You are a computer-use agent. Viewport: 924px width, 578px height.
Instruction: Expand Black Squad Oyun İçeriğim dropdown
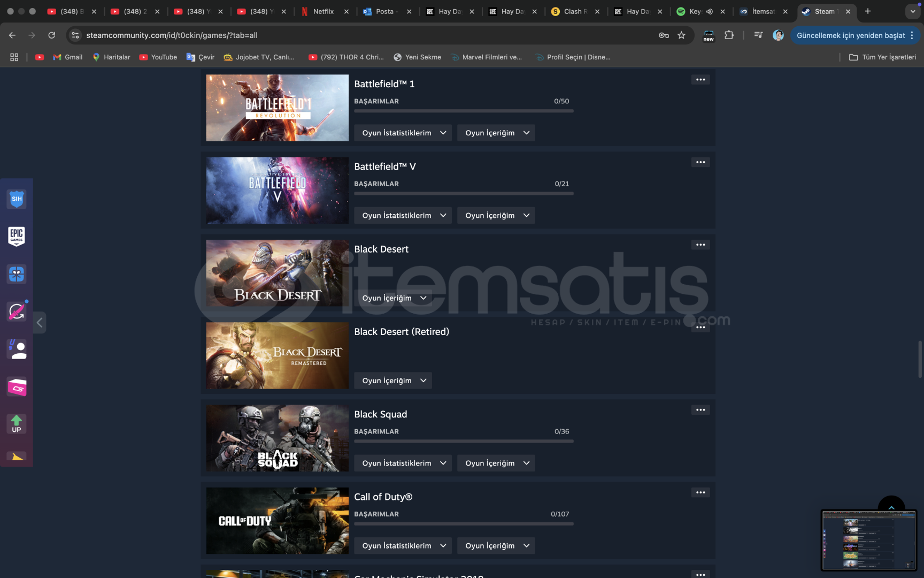click(496, 463)
